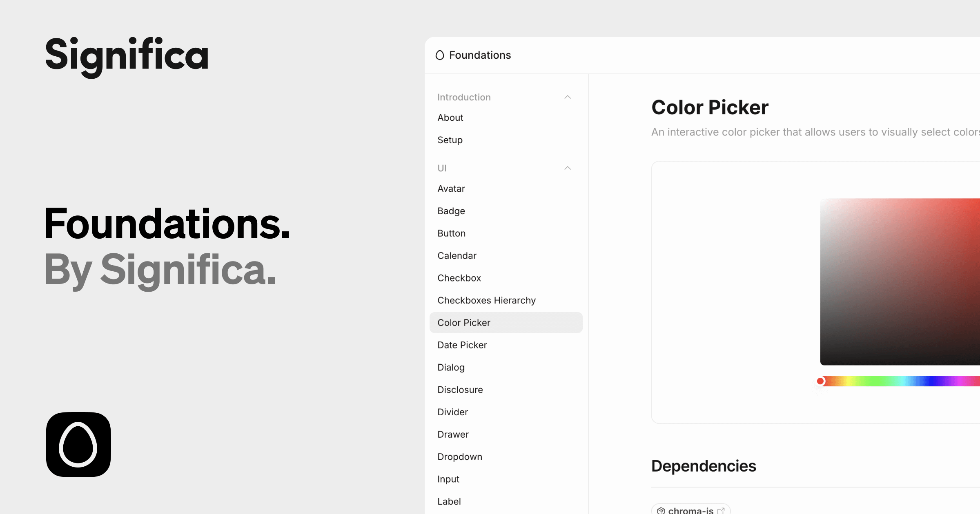Click the package icon beside chroma-js
This screenshot has width=980, height=514.
click(661, 510)
